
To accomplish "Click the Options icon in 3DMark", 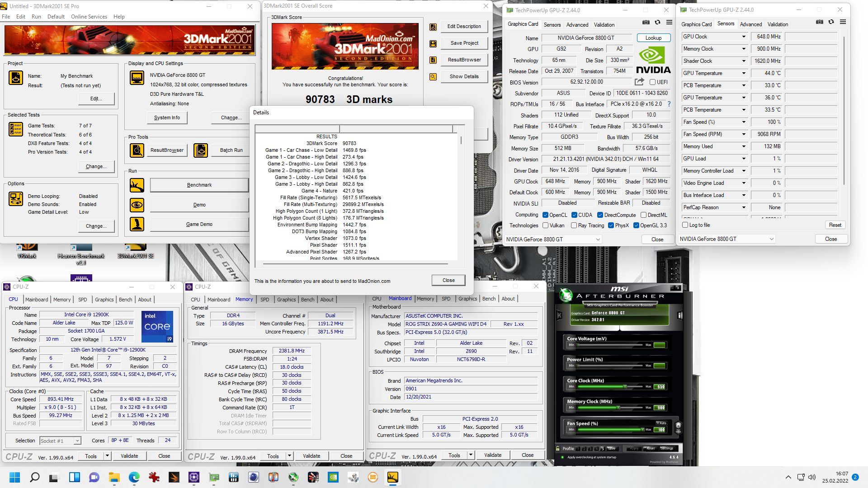I will click(16, 199).
